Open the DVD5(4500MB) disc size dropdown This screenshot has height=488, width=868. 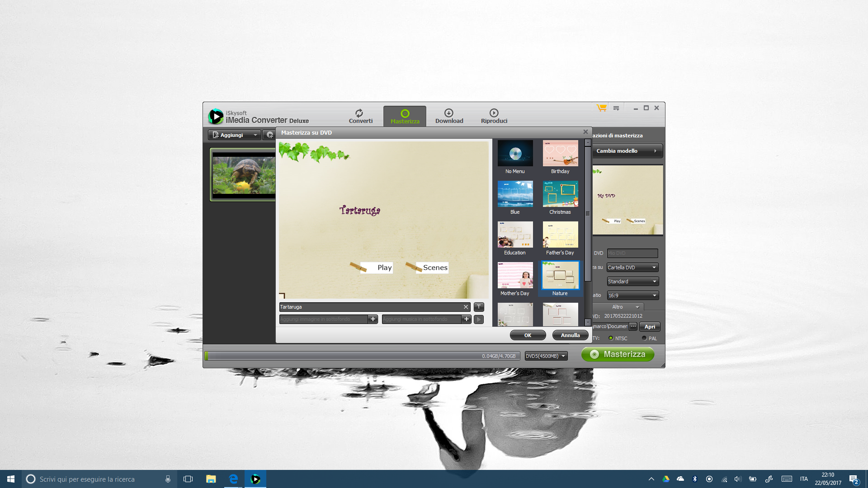546,356
